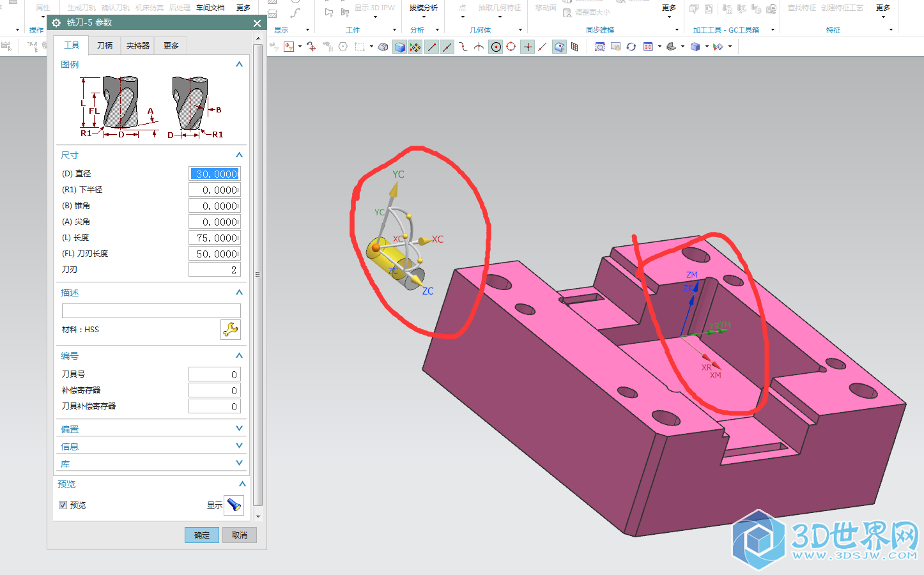Click the dialog vertical scrollbar
Viewport: 924px width, 575px height.
tap(258, 275)
